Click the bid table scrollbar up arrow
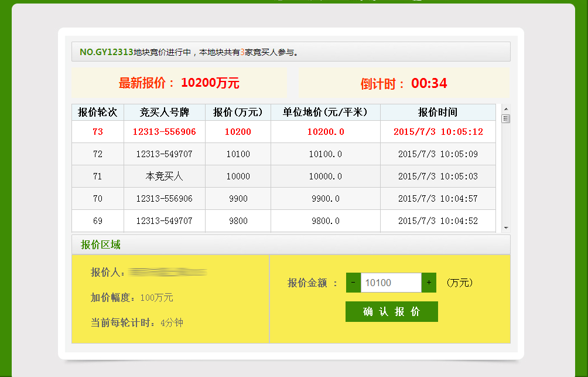This screenshot has width=588, height=377. coord(506,108)
